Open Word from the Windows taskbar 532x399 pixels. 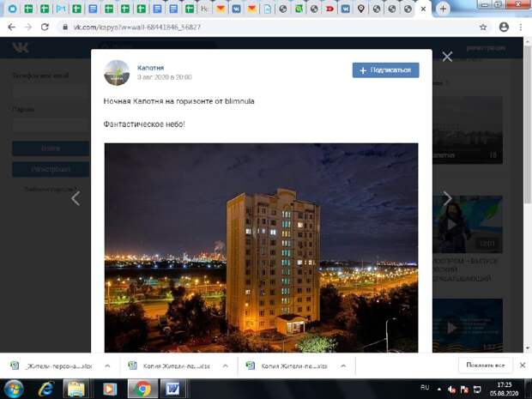tap(172, 388)
